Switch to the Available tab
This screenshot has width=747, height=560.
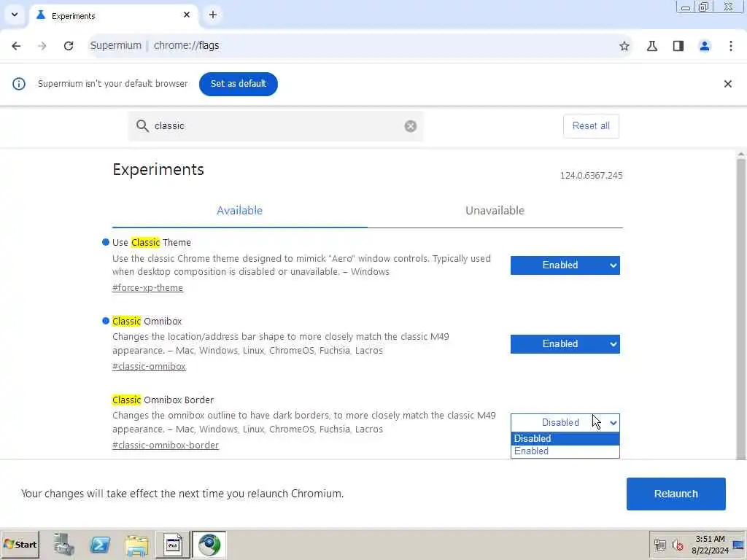239,211
